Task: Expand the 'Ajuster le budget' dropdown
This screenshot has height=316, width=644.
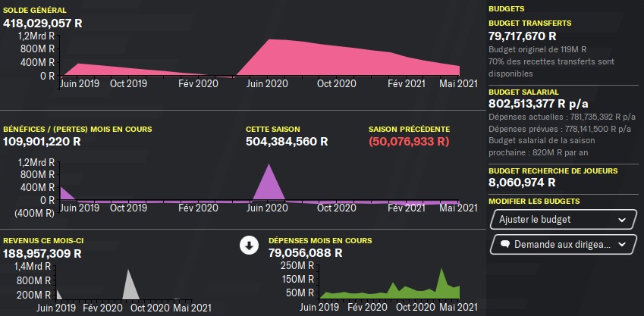Action: (x=562, y=220)
